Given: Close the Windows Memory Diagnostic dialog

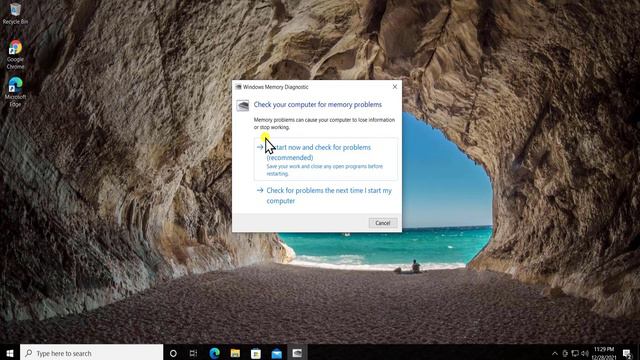Looking at the screenshot, I should [395, 87].
